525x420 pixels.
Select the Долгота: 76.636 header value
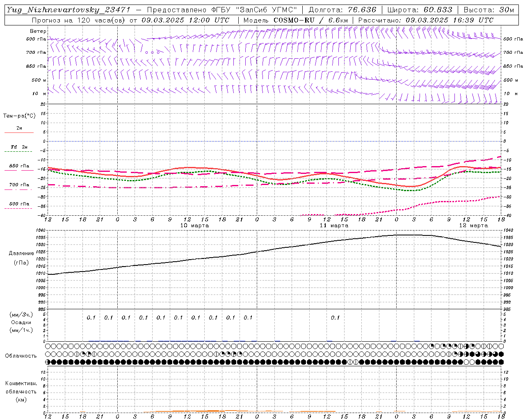(x=342, y=10)
